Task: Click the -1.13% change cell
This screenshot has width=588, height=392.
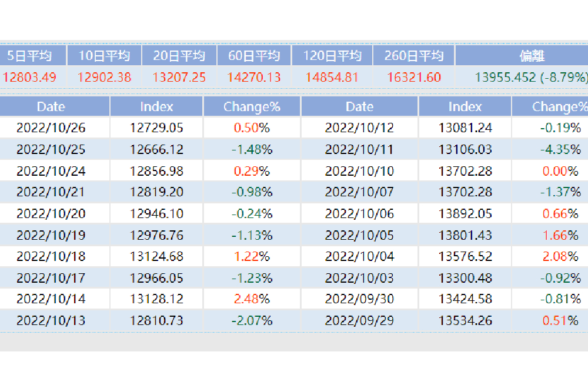Action: (252, 235)
